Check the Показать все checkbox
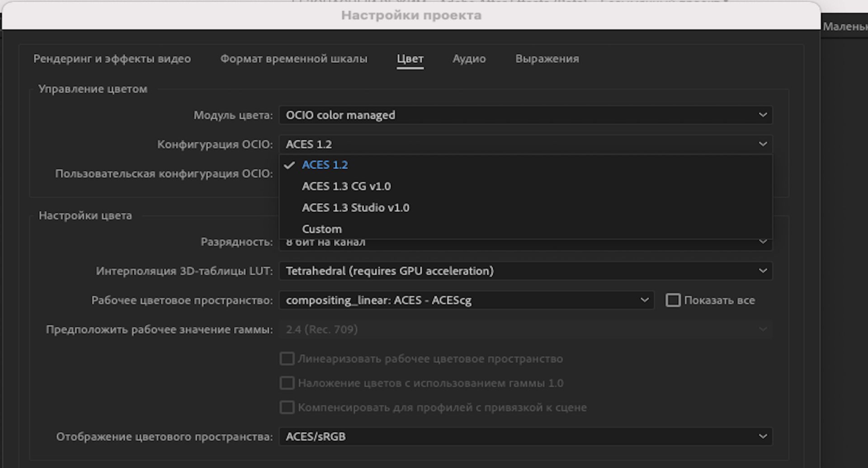 tap(673, 300)
